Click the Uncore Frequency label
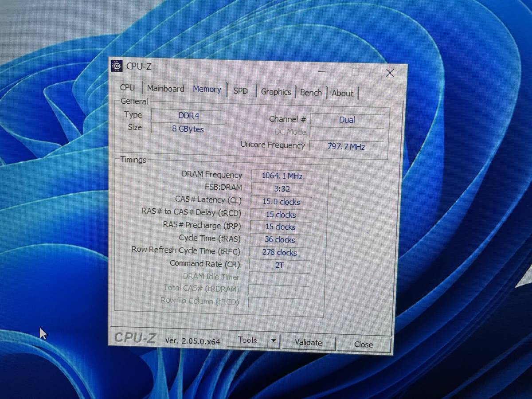The width and height of the screenshot is (532, 399). pyautogui.click(x=273, y=145)
